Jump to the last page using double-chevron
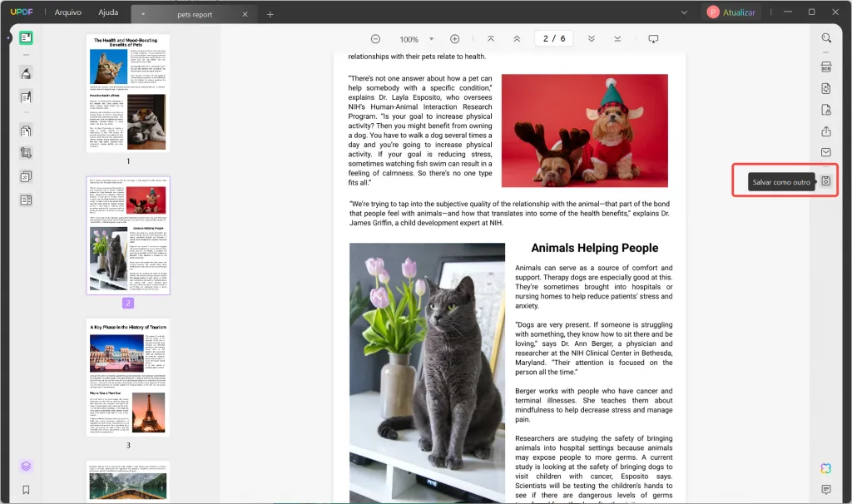 [592, 38]
